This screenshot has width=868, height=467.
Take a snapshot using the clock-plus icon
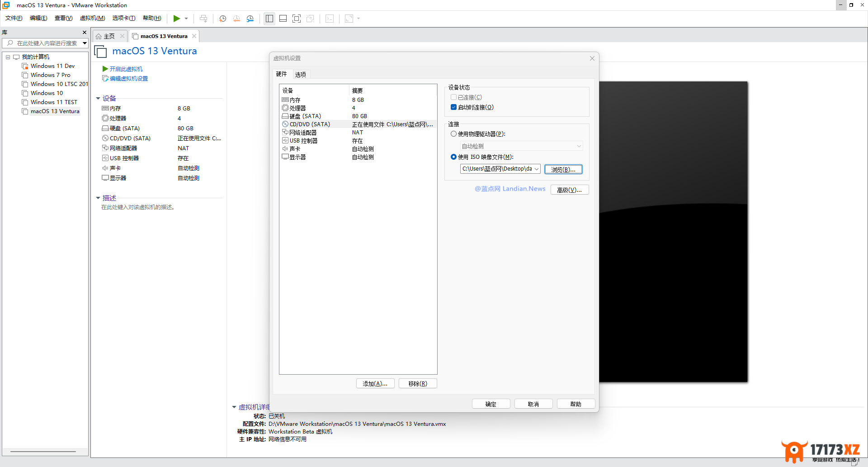click(223, 19)
